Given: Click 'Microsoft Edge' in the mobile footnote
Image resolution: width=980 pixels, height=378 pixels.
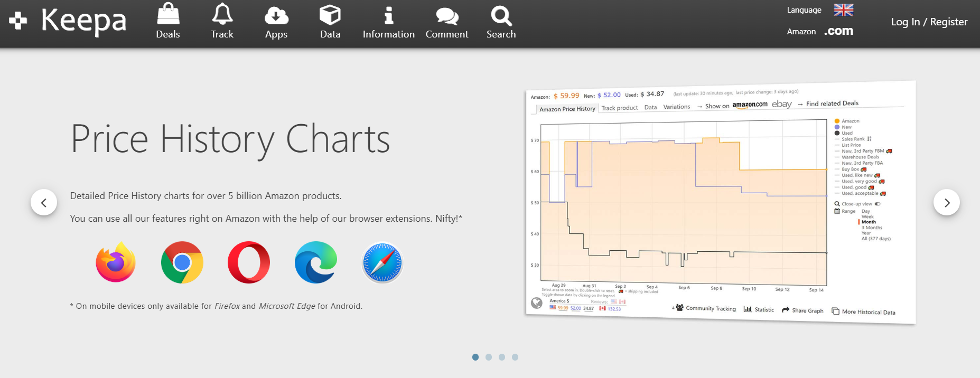Looking at the screenshot, I should (287, 306).
